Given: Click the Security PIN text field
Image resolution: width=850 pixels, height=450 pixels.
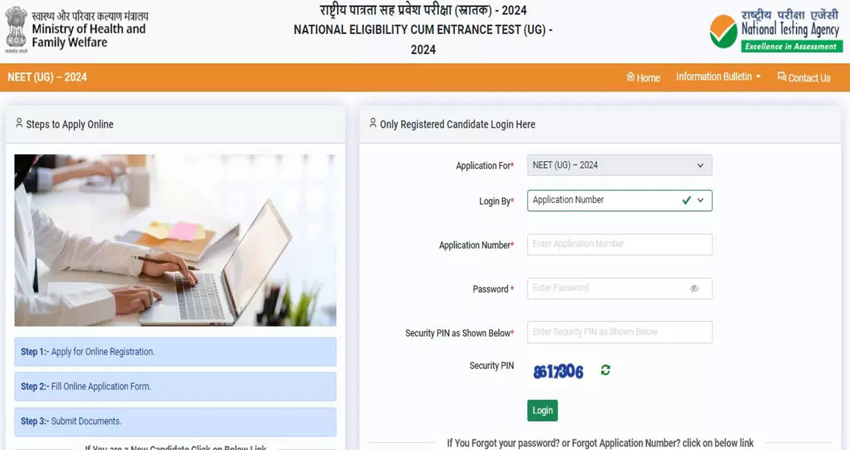Looking at the screenshot, I should (620, 332).
